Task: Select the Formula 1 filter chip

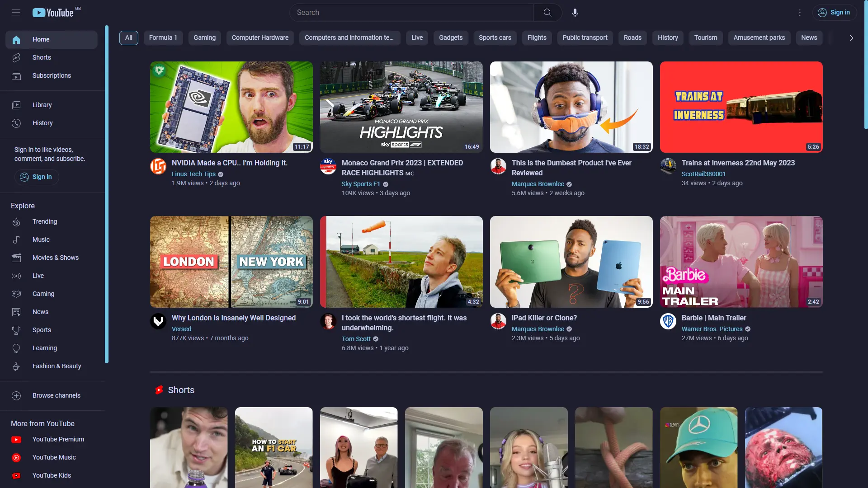Action: click(163, 38)
